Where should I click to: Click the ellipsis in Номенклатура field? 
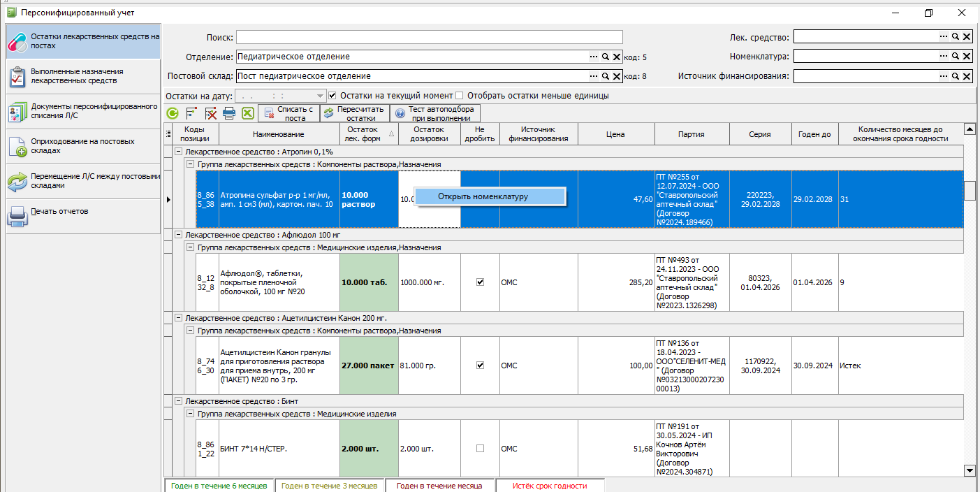click(x=944, y=57)
